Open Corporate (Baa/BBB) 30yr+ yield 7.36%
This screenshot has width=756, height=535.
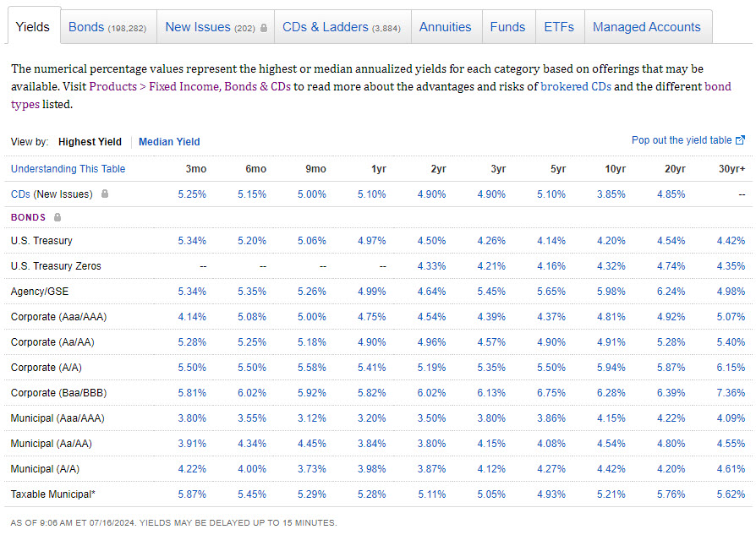[731, 393]
